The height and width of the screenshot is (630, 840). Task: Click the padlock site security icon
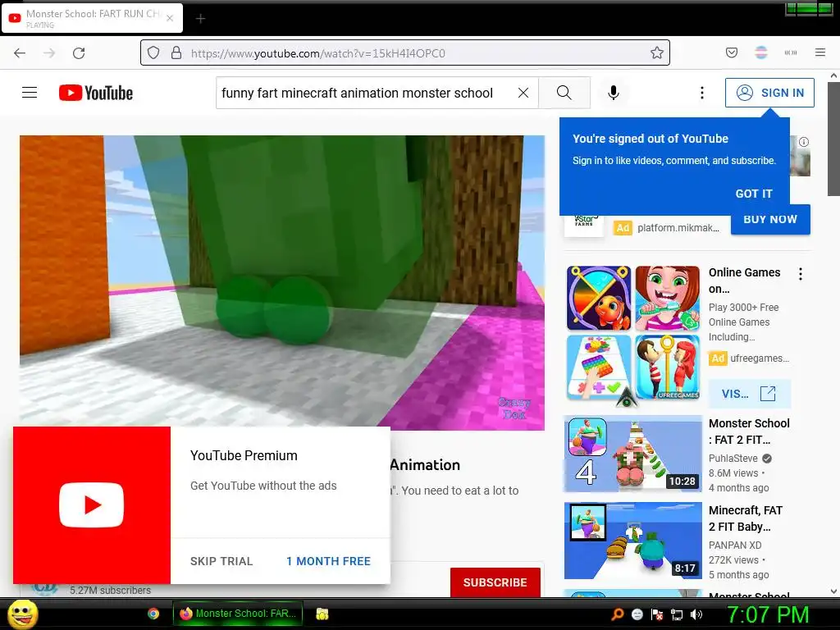(x=176, y=52)
